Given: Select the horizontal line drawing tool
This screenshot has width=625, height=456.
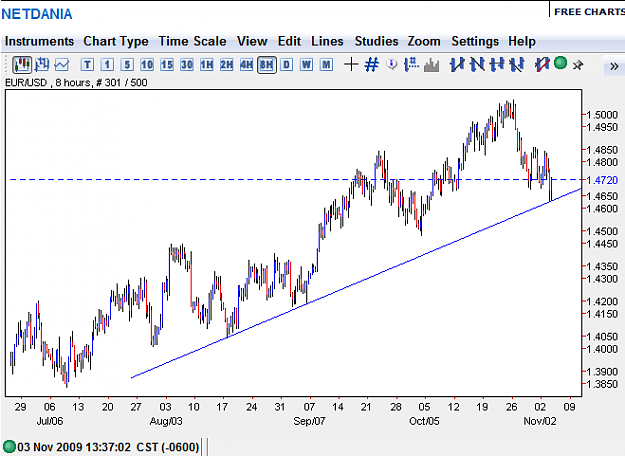Looking at the screenshot, I should point(497,65).
